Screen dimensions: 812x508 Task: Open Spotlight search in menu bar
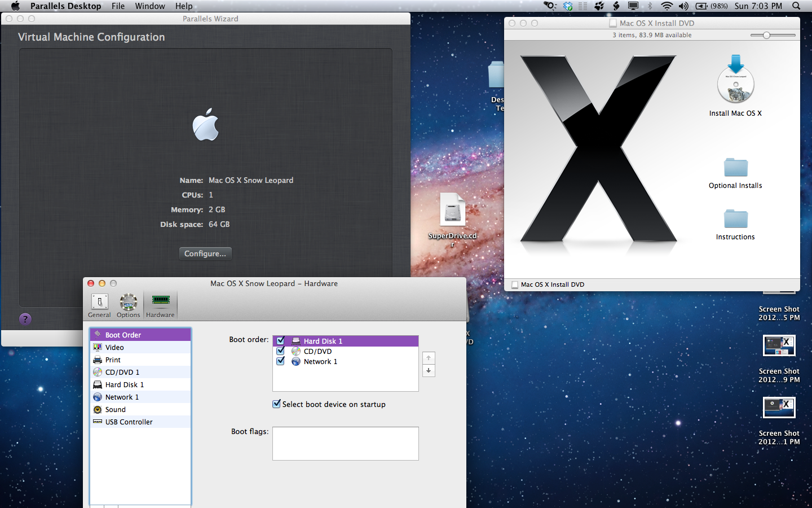[796, 6]
